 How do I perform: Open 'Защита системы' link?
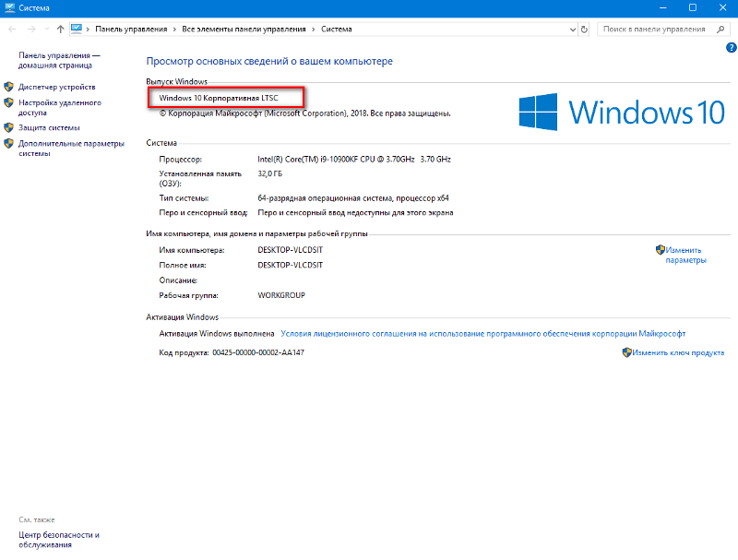tap(49, 127)
